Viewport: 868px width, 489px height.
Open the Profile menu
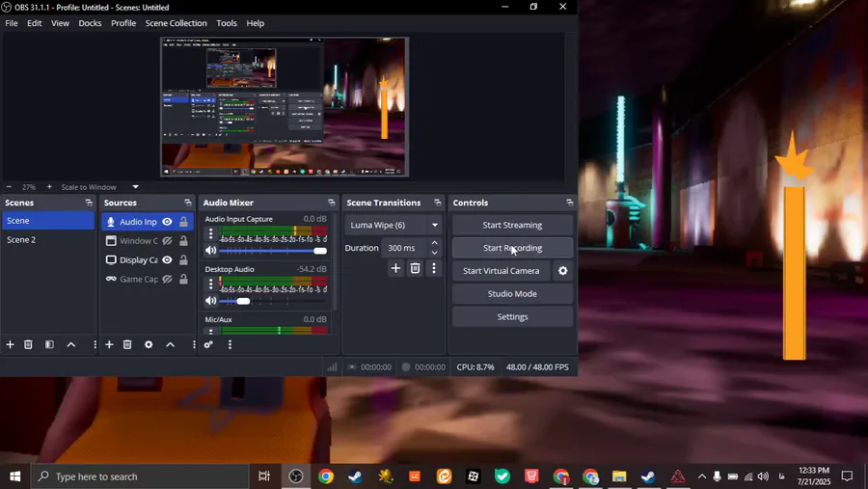pyautogui.click(x=122, y=23)
